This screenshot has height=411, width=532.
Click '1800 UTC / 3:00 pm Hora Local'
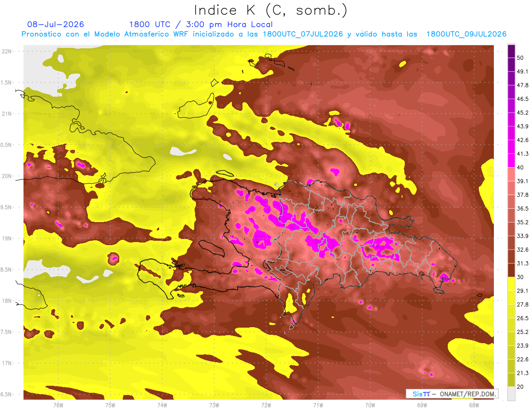[201, 24]
